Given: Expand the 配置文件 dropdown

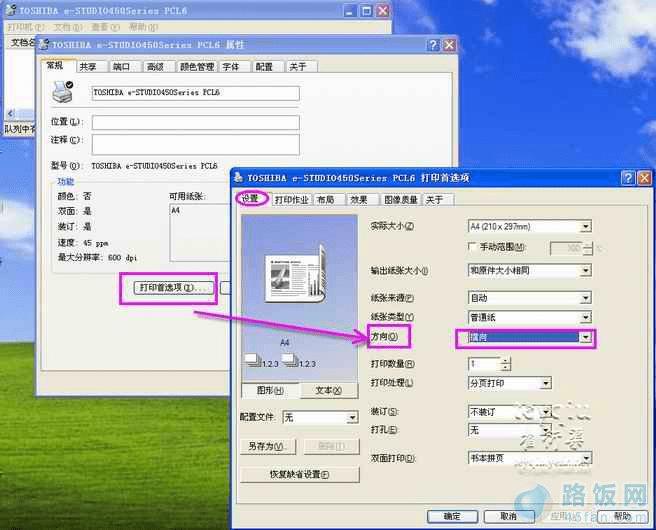Looking at the screenshot, I should pos(352,417).
